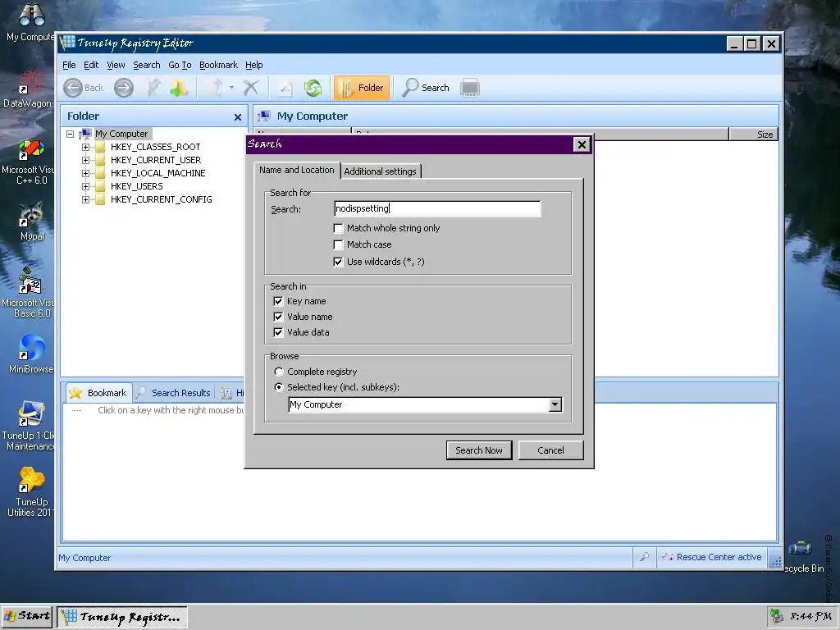This screenshot has height=630, width=840.
Task: Click the HKEY_LOCAL_MACHINE folder icon
Action: click(100, 173)
